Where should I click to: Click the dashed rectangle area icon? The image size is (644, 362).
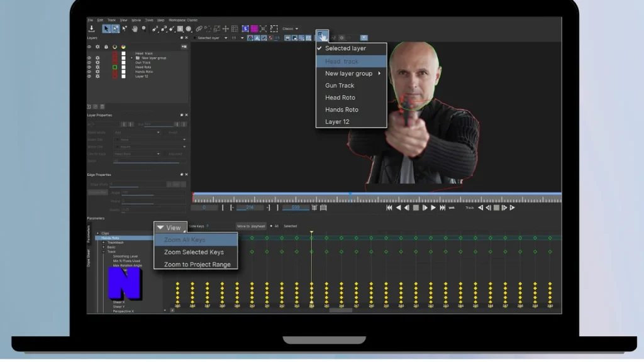[274, 29]
